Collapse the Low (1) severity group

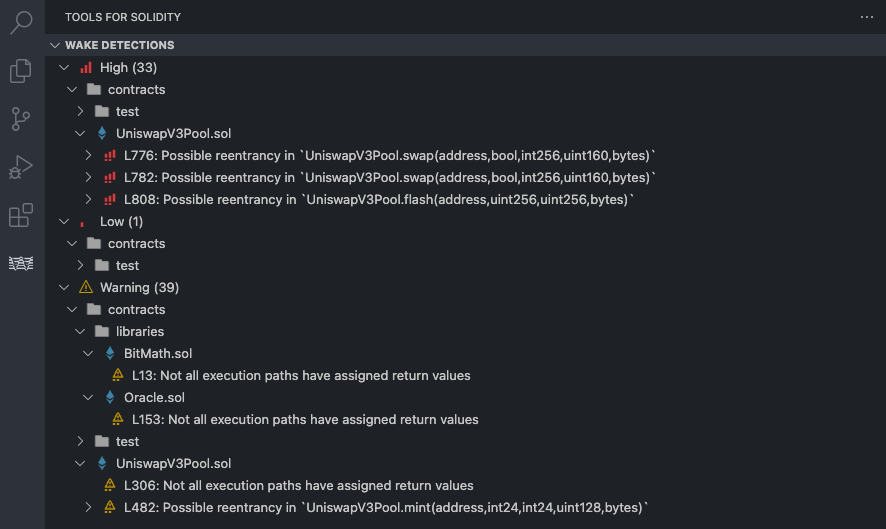64,222
